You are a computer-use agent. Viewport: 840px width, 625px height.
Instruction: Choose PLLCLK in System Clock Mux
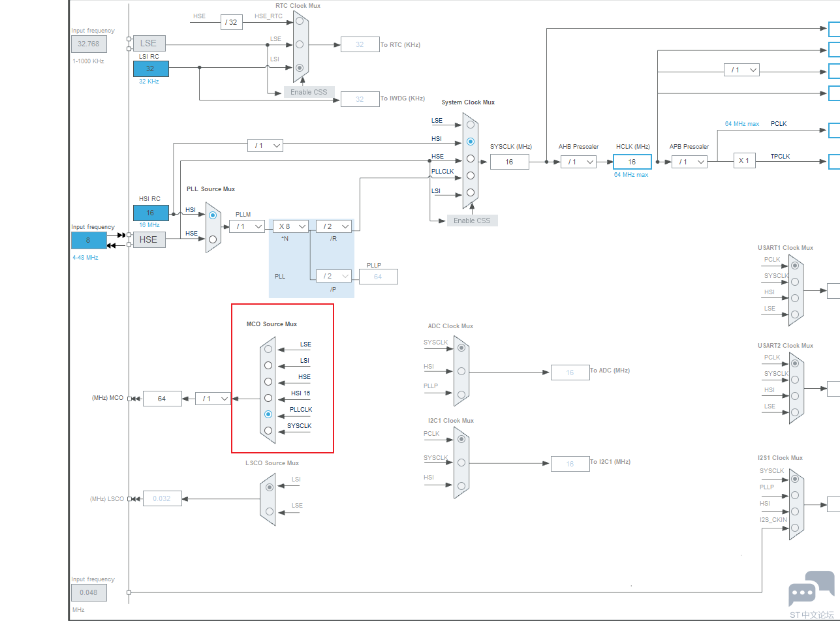click(x=471, y=175)
